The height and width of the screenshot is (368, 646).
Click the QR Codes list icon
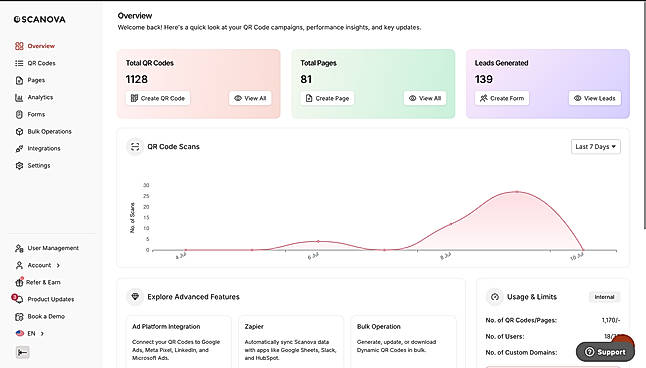click(x=19, y=63)
